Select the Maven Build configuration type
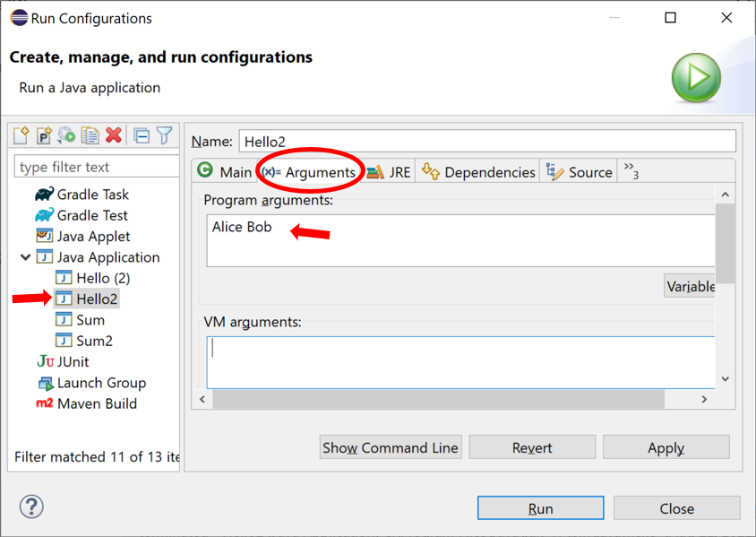Viewport: 756px width, 537px height. 86,403
